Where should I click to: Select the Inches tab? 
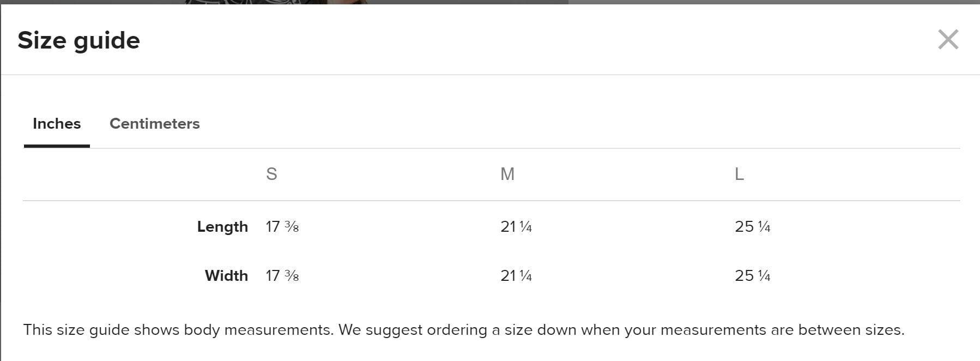57,124
